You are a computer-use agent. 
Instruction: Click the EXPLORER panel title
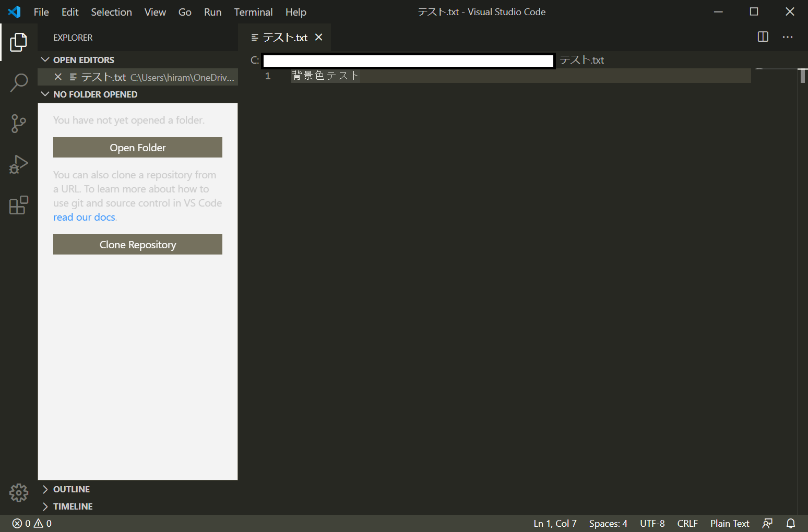coord(73,38)
